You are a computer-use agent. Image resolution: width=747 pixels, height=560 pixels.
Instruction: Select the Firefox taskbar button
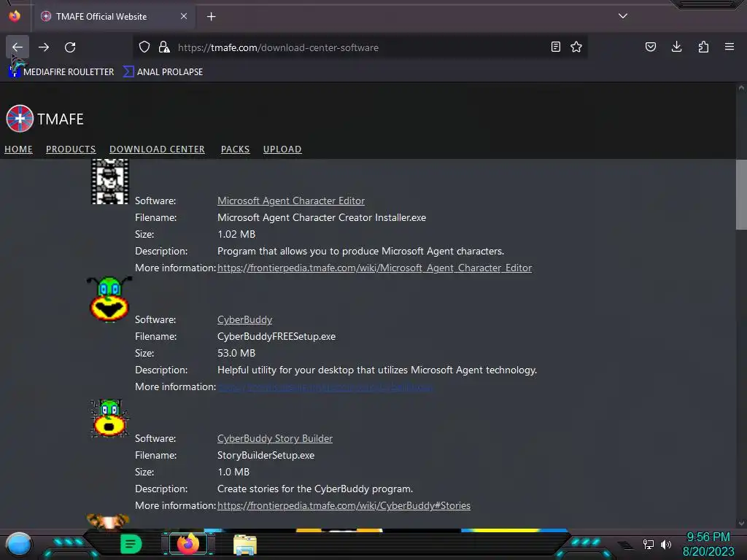(188, 544)
